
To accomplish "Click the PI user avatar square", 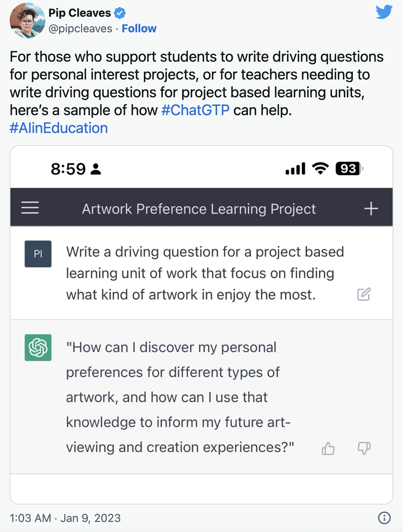I will click(38, 254).
